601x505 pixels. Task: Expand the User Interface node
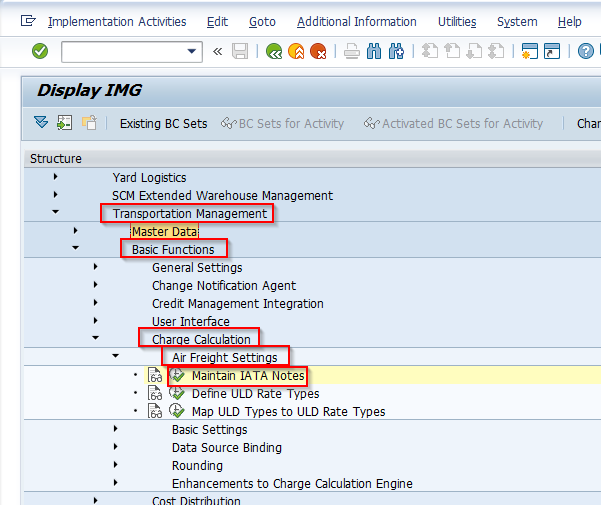coord(95,321)
